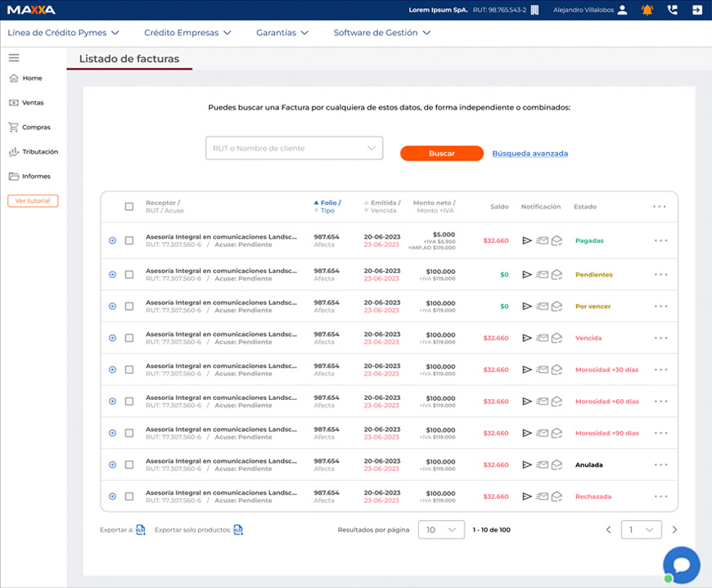
Task: Click sent-mail envelope icon in Morosidad +60 días row
Action: click(x=542, y=402)
